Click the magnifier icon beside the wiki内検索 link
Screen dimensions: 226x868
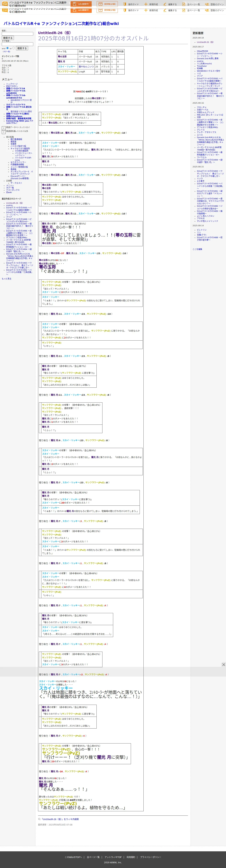[39, 819]
